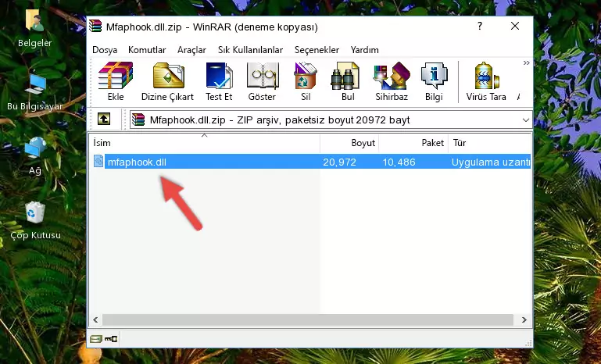Run Test Et on the archive
Viewport: 601px width, 364px height.
pos(219,81)
